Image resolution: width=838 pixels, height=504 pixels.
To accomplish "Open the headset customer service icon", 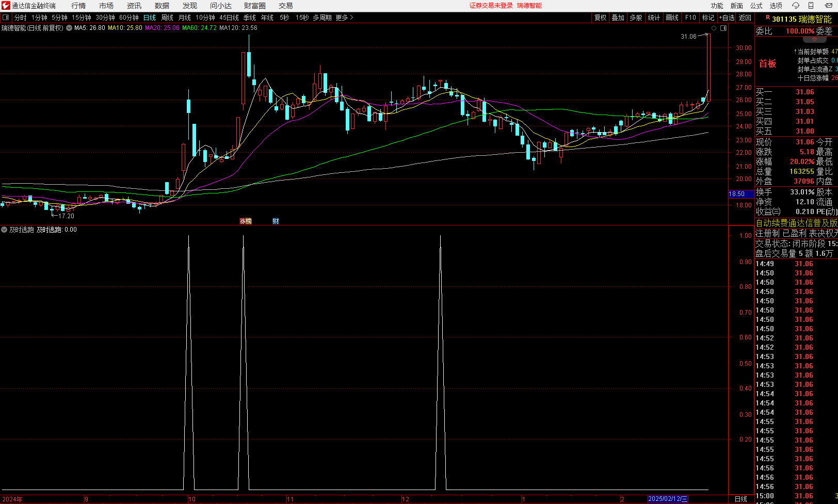I will [x=796, y=6].
